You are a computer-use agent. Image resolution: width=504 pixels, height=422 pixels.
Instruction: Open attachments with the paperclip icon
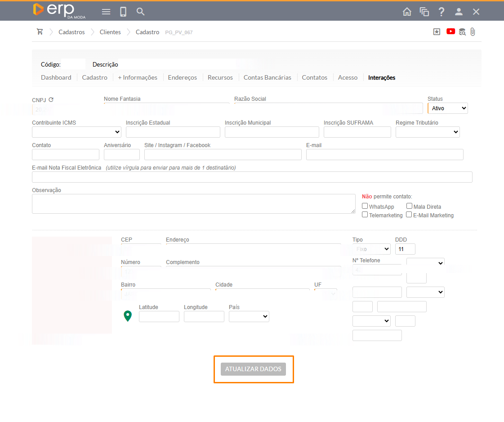[x=473, y=32]
